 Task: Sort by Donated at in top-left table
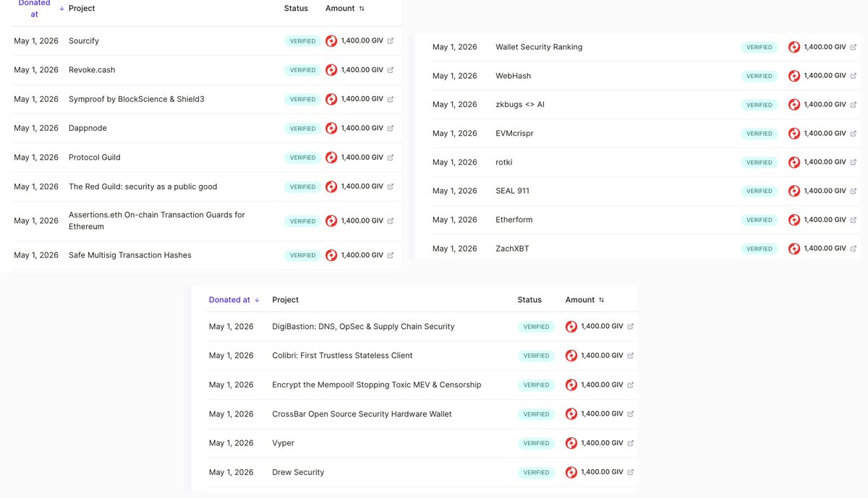[x=41, y=9]
